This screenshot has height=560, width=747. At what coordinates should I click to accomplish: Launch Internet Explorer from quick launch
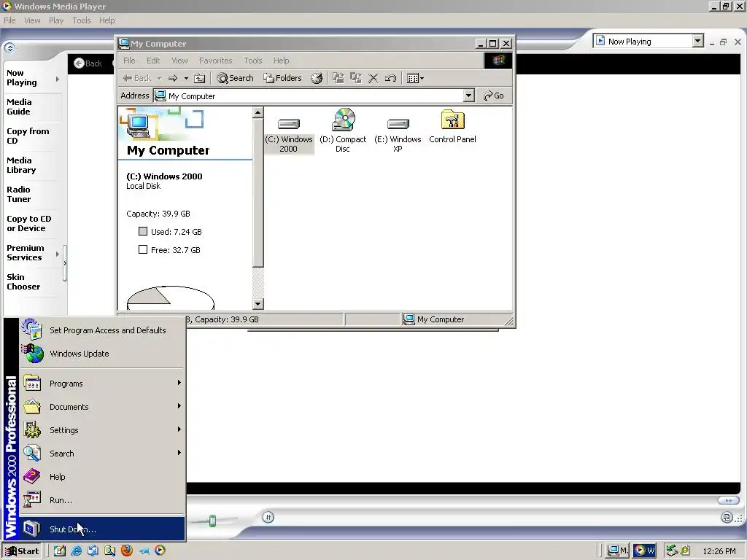click(76, 551)
